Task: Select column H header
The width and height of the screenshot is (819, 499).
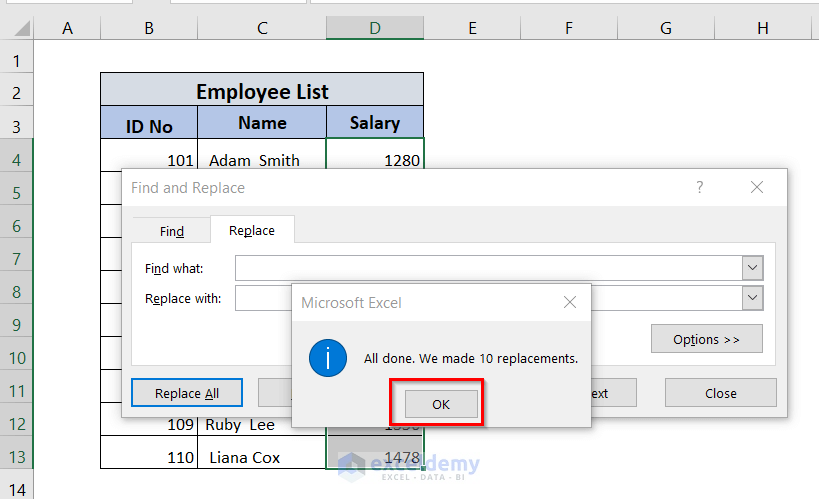Action: coord(763,28)
